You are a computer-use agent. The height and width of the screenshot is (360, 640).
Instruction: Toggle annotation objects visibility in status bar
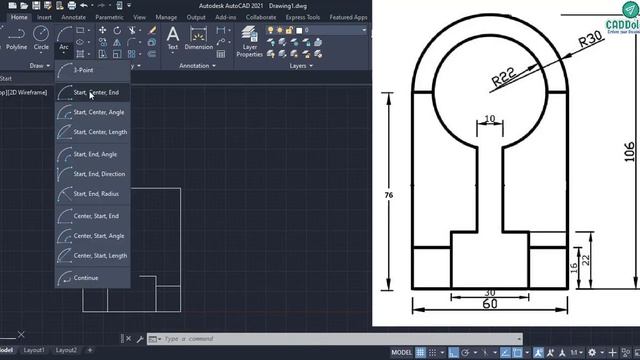538,353
